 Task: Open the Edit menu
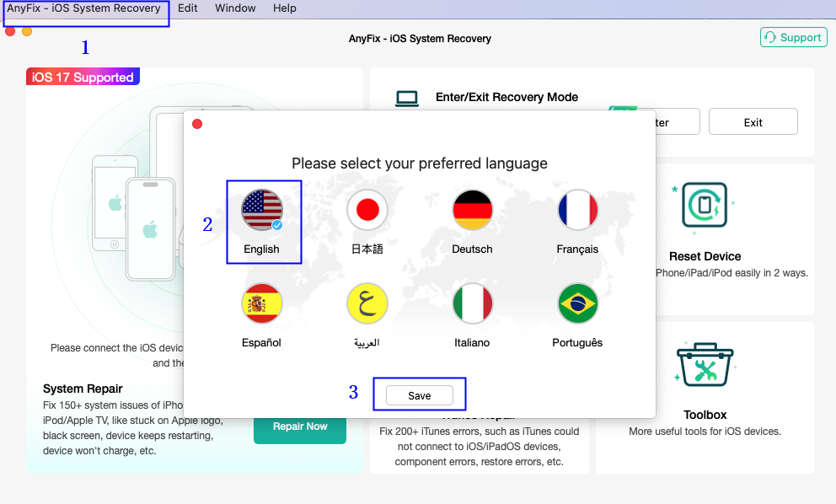pyautogui.click(x=188, y=8)
